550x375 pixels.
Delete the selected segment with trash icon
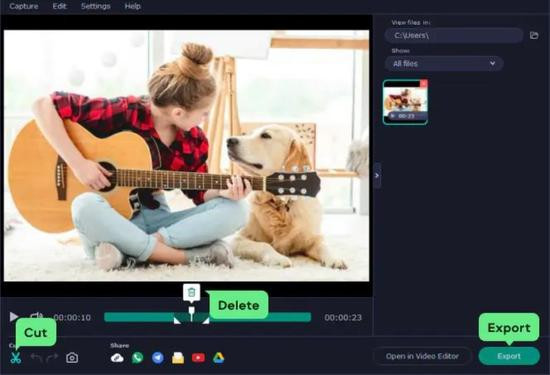(192, 292)
